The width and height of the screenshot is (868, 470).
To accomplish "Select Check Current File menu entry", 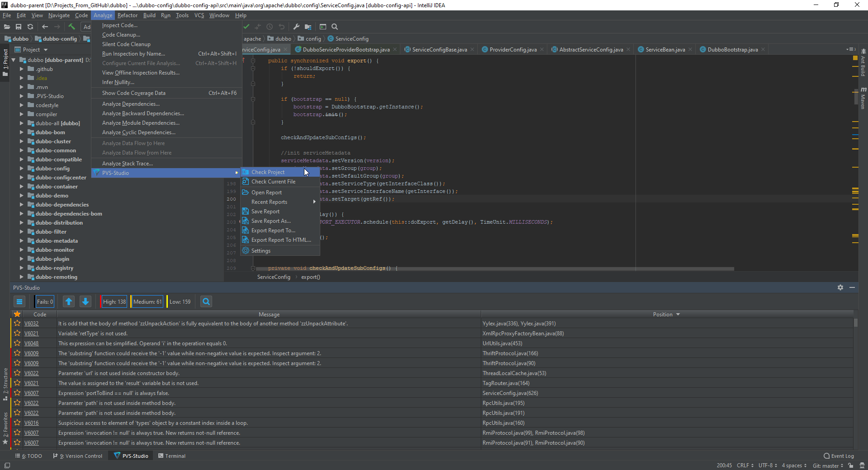I will tap(280, 182).
